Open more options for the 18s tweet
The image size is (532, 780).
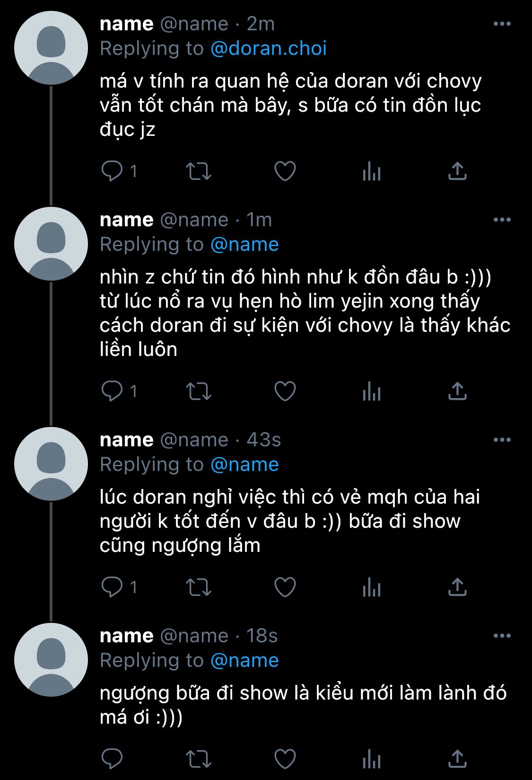502,636
